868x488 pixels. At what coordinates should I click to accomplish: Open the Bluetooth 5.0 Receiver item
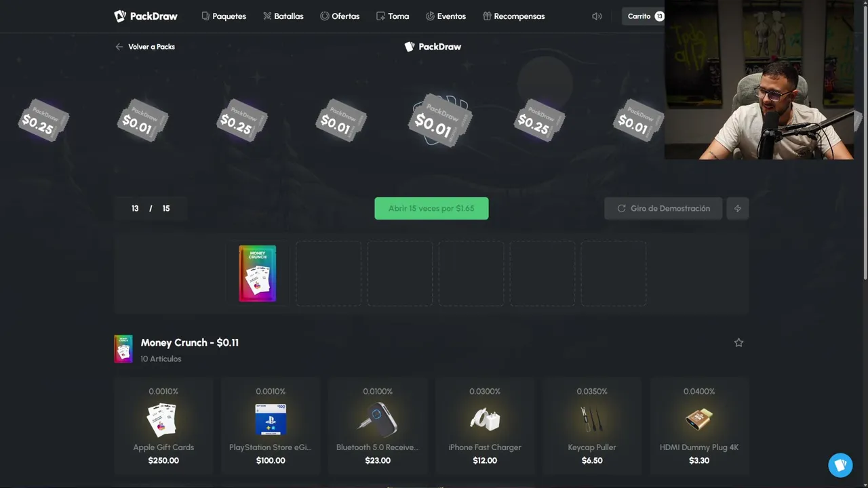tap(378, 426)
